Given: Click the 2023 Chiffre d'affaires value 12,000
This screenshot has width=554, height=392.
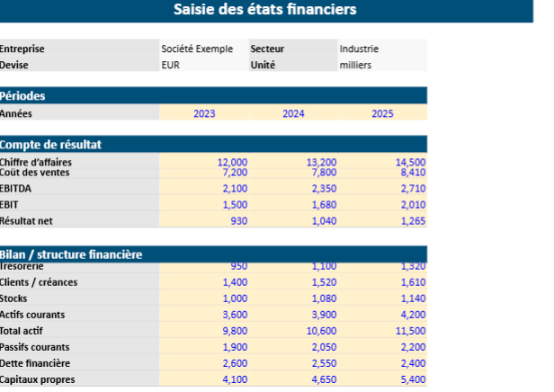Looking at the screenshot, I should [x=232, y=162].
